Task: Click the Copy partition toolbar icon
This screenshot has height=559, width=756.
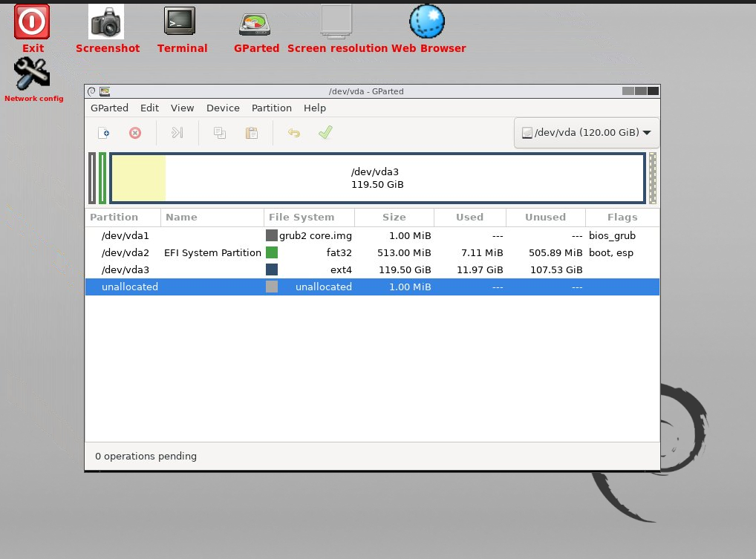Action: coord(220,133)
